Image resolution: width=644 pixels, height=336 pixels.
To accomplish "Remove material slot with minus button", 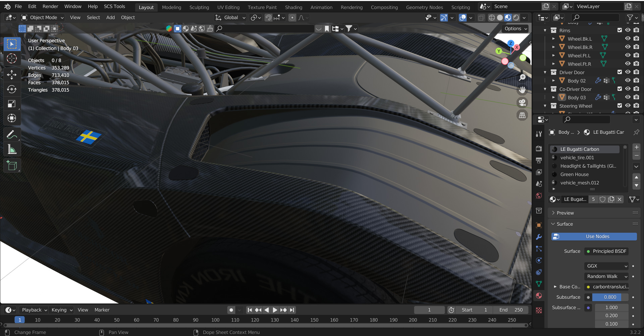I will [636, 156].
